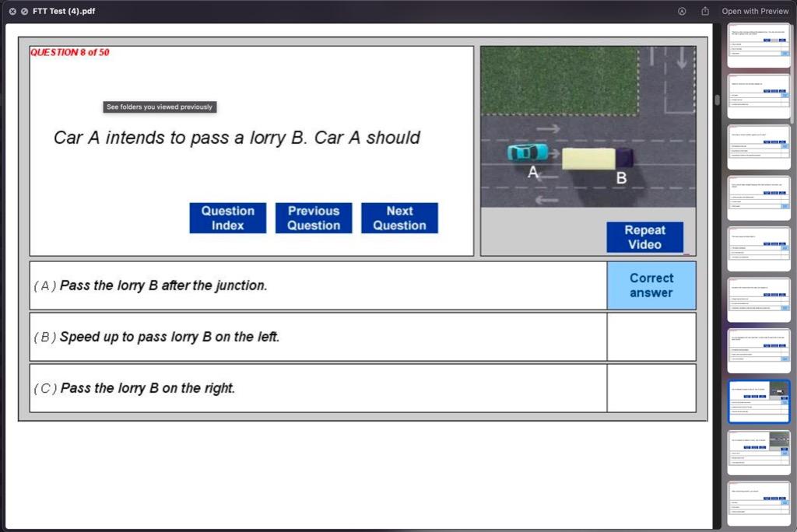Select the light blue Correct answer box
The height and width of the screenshot is (532, 797).
click(651, 285)
